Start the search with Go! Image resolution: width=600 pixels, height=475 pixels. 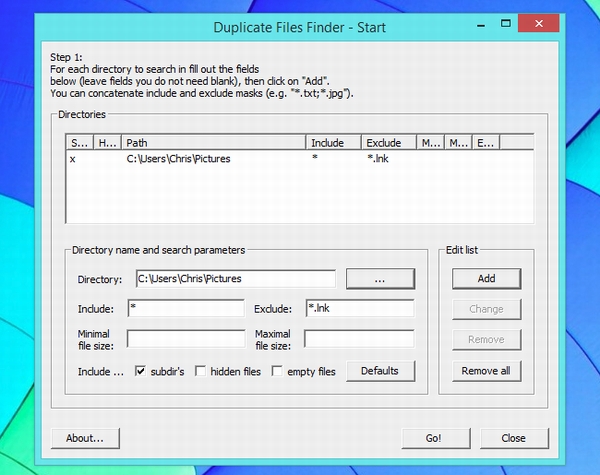pos(436,438)
